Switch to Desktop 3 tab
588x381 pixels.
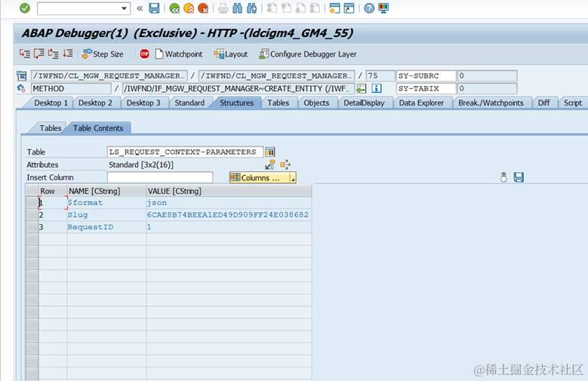[143, 103]
